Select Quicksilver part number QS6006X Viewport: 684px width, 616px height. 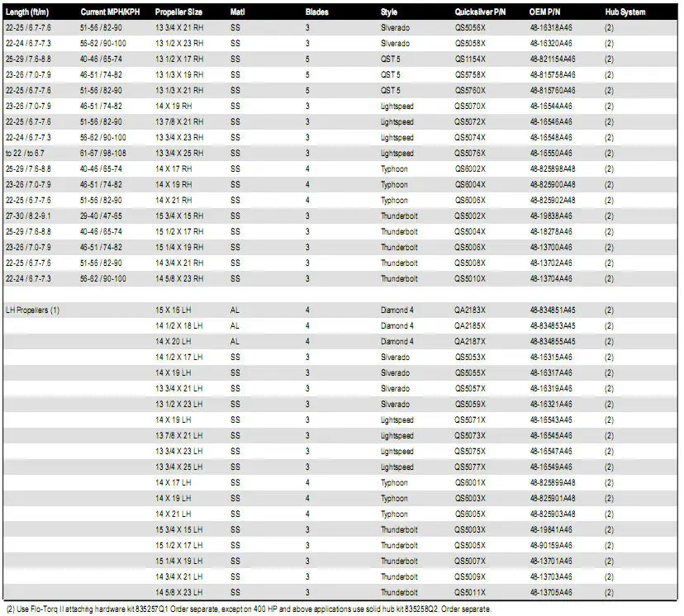click(x=470, y=201)
